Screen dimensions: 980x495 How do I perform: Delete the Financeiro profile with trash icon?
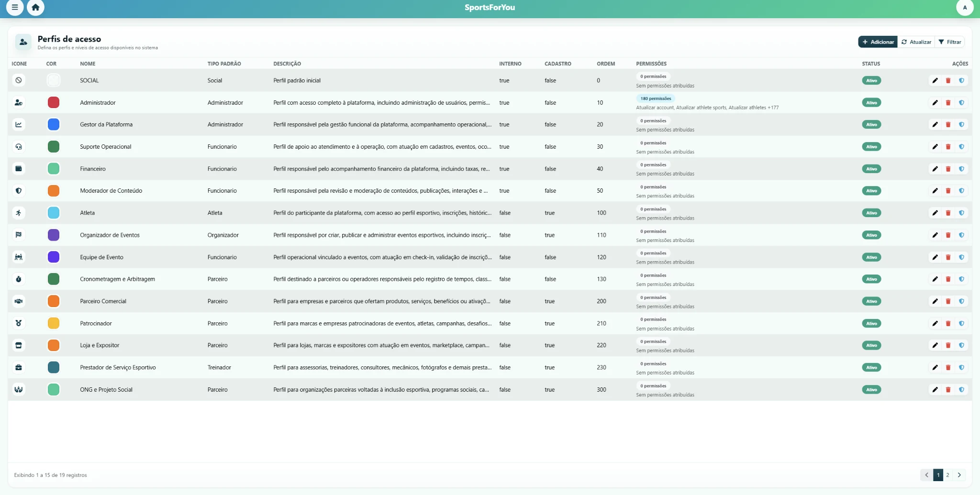pyautogui.click(x=948, y=169)
